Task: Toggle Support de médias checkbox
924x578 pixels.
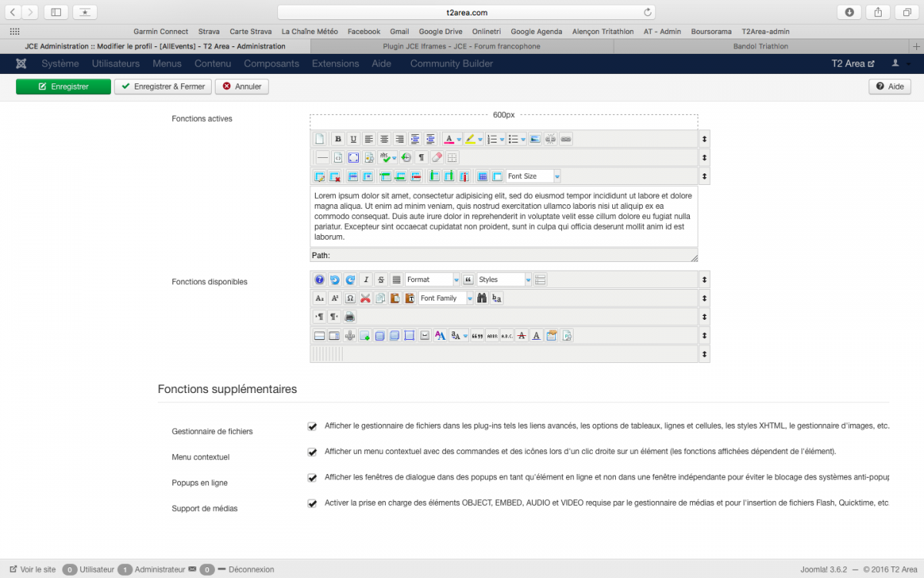Action: 312,503
